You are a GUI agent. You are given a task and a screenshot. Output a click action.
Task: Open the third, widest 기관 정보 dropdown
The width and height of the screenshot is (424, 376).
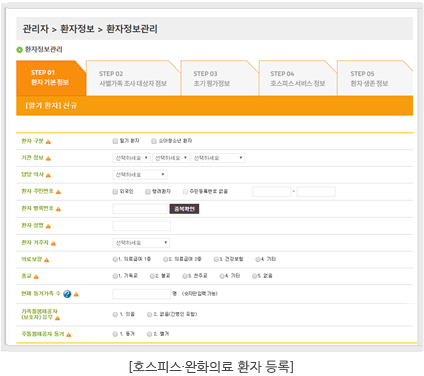(218, 158)
